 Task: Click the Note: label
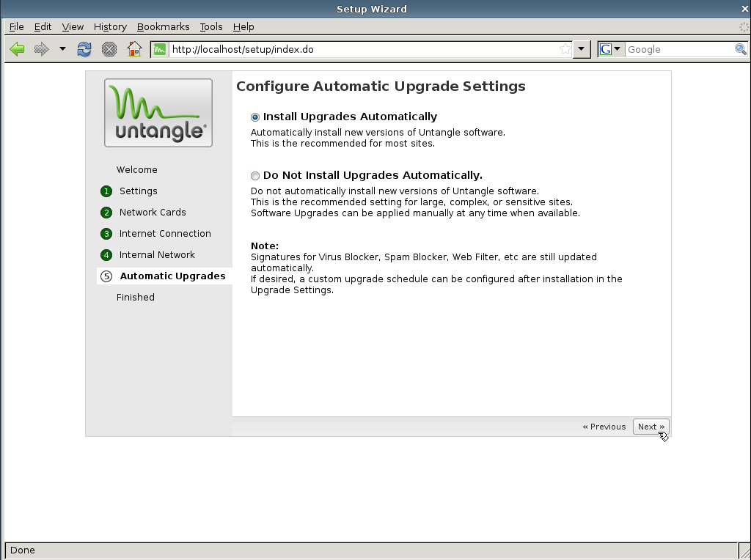pos(265,246)
